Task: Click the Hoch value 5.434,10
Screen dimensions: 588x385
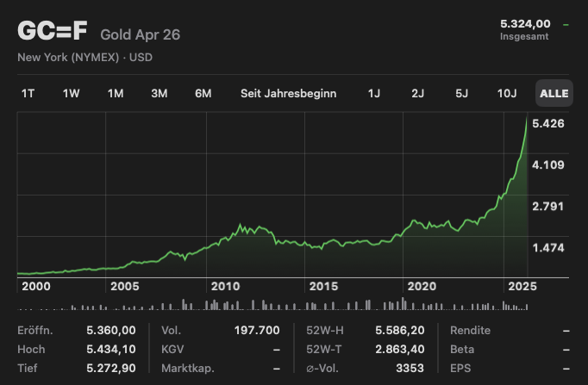Action: [111, 350]
